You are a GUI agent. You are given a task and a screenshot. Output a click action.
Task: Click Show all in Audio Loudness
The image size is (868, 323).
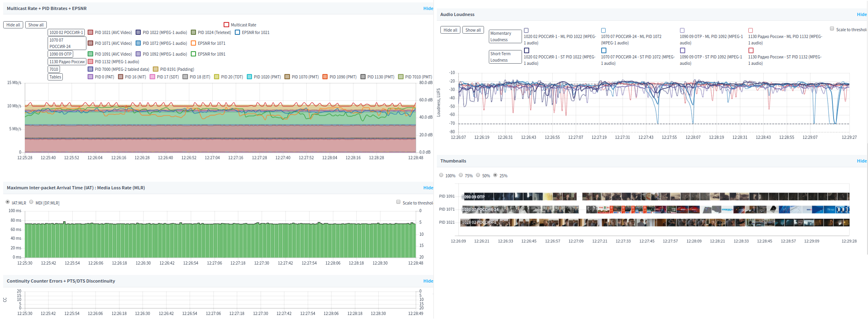(x=473, y=30)
